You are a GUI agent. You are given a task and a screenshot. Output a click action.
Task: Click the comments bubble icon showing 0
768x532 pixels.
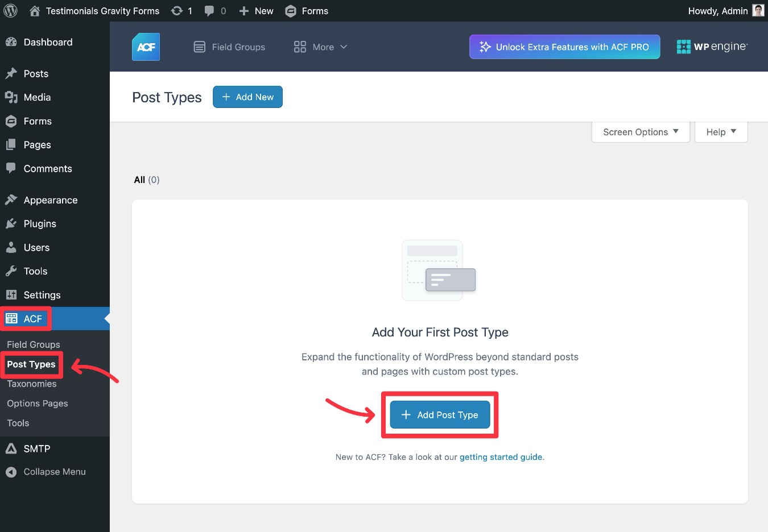click(x=209, y=10)
